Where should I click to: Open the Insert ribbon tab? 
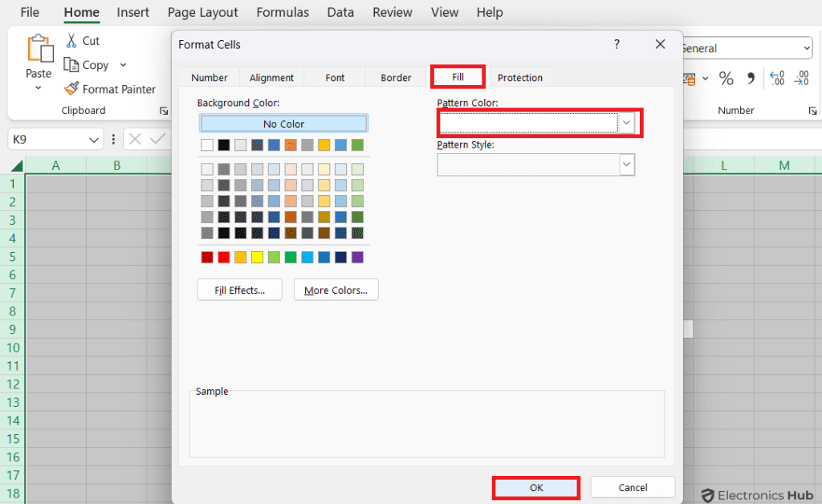[132, 13]
